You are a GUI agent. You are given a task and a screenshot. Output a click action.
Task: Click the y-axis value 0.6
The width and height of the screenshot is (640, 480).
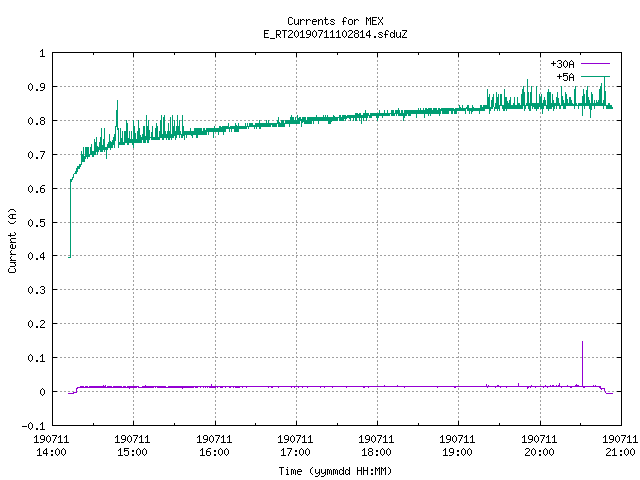tap(36, 189)
